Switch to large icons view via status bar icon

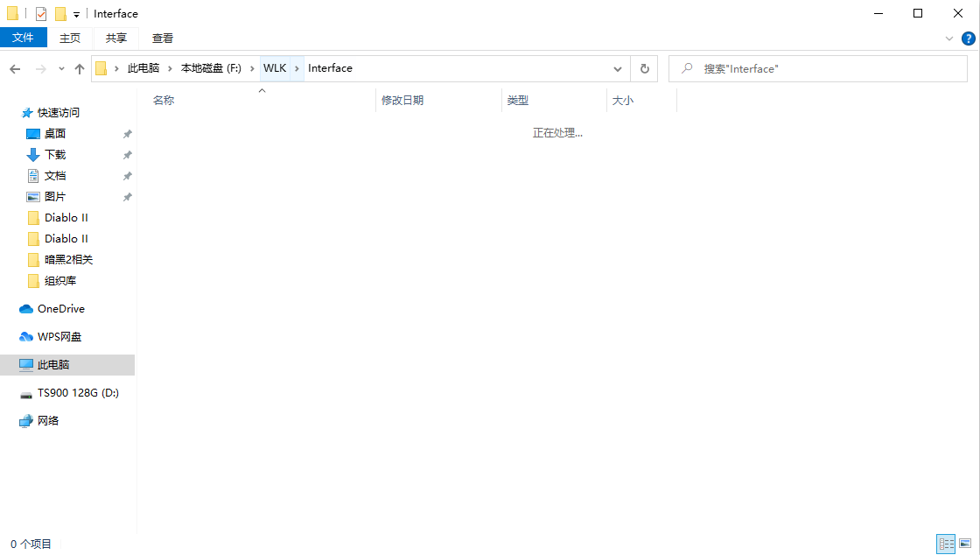965,544
